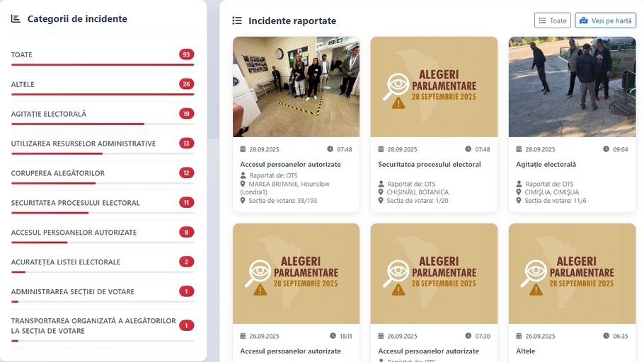Select ACURATEȚEA LISTEI ELECTORALE category

coord(103,262)
